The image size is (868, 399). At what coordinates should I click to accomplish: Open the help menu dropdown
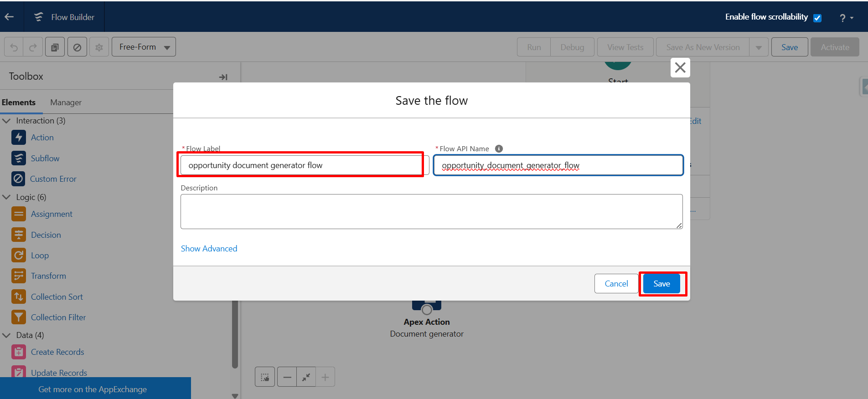[846, 18]
